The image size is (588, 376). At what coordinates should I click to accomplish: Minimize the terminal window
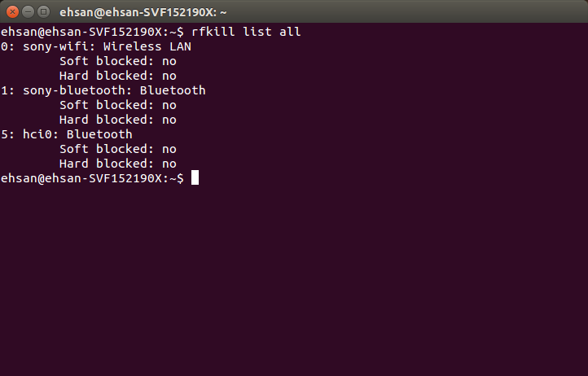point(29,12)
